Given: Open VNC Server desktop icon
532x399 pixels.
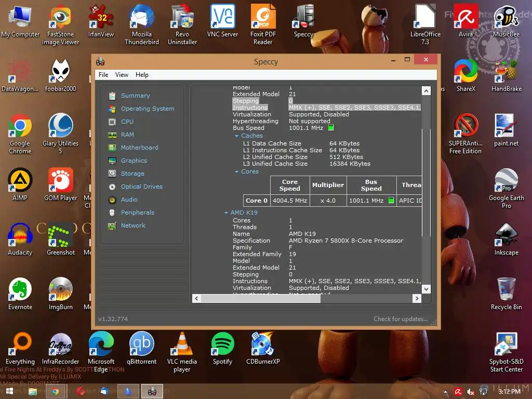Looking at the screenshot, I should pos(222,21).
